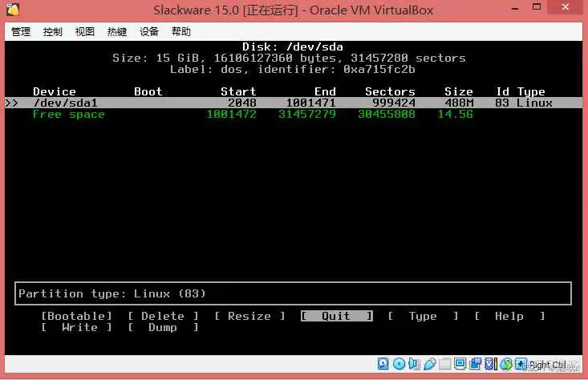This screenshot has height=380, width=588.
Task: Click the Size column header
Action: tap(459, 91)
